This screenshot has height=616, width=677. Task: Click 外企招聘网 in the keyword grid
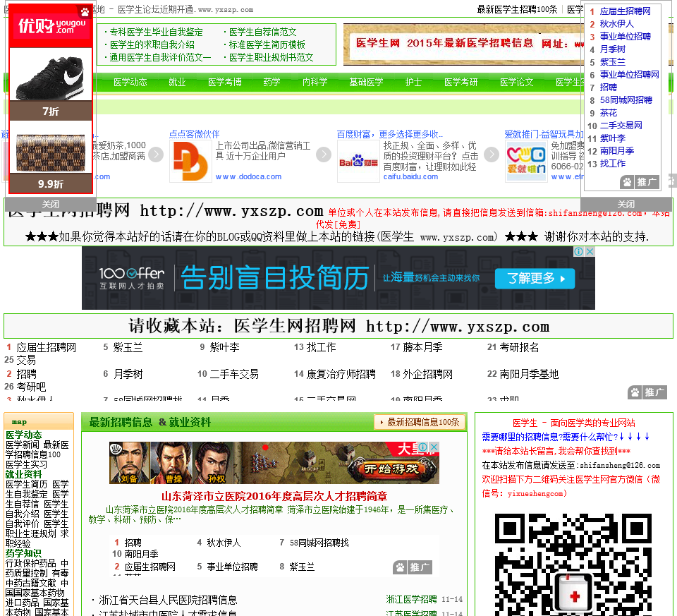pos(428,374)
